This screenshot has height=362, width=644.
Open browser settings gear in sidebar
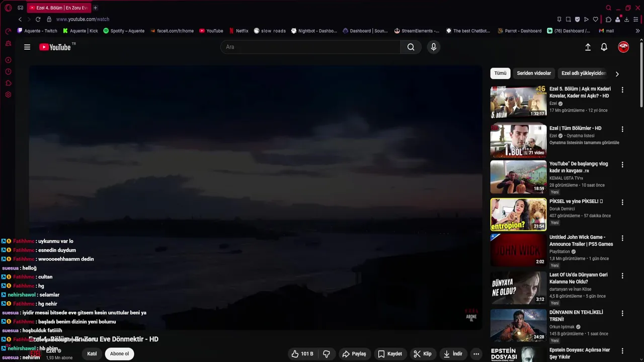point(8,95)
